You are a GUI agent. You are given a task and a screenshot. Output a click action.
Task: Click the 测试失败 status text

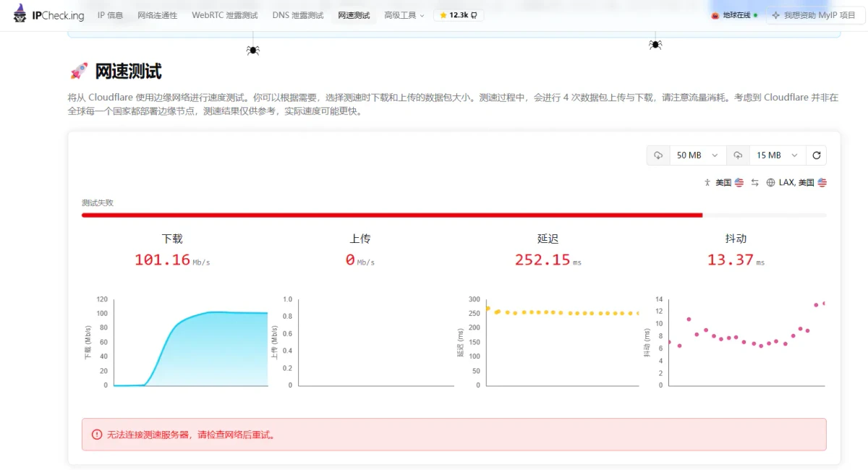point(98,202)
